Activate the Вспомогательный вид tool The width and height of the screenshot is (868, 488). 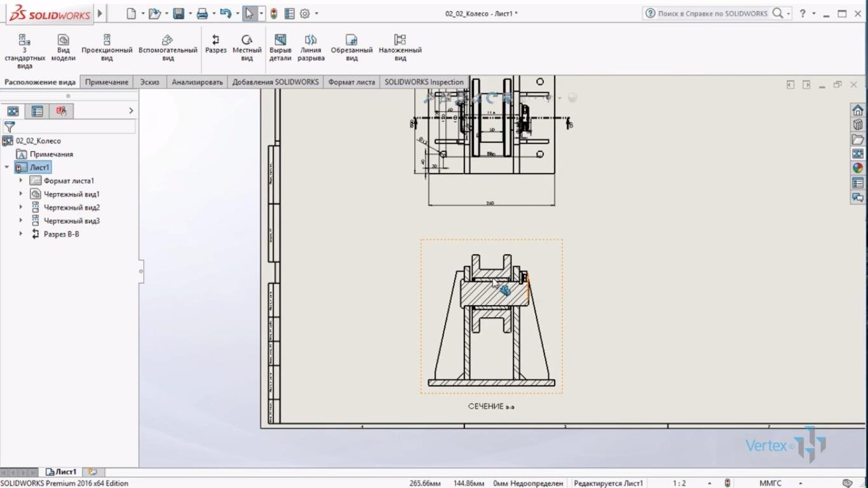tap(168, 44)
